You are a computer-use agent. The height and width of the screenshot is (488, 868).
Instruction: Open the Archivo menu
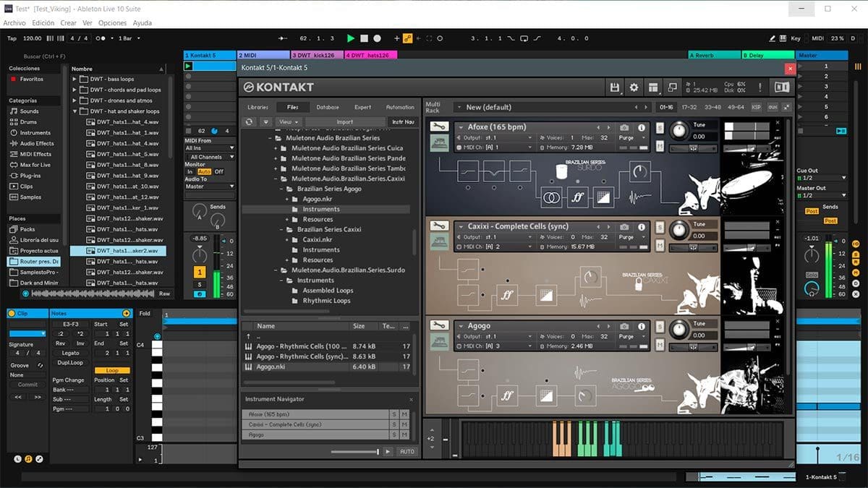point(14,23)
